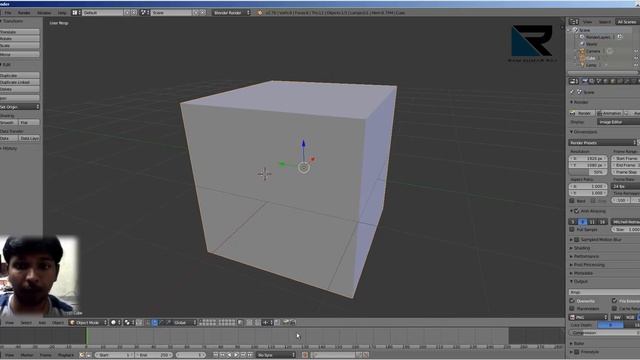Jump to the first frame in timeline
The width and height of the screenshot is (640, 360).
[216, 355]
